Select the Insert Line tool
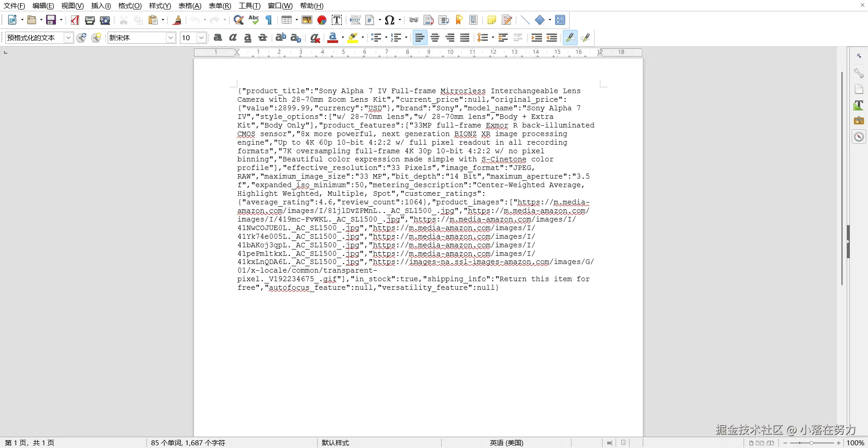The width and height of the screenshot is (868, 448). tap(525, 20)
